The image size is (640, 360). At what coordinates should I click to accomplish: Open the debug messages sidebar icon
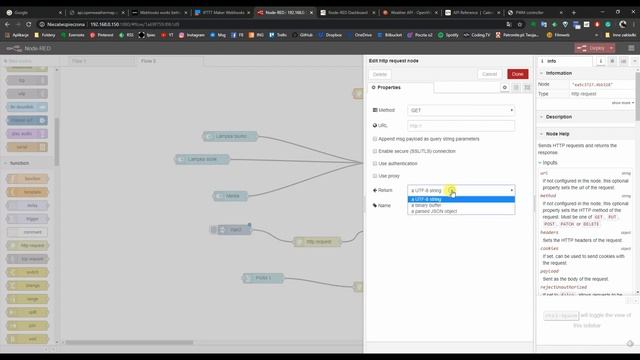pos(612,61)
